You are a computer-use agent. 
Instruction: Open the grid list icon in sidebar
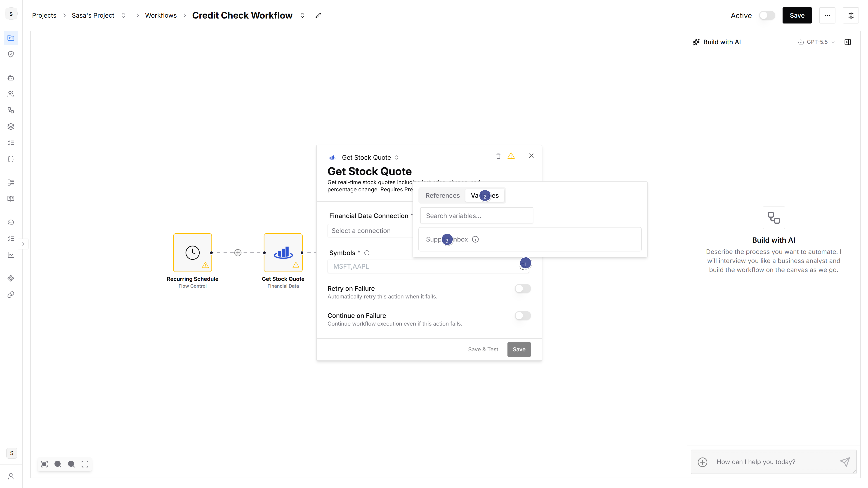11,183
